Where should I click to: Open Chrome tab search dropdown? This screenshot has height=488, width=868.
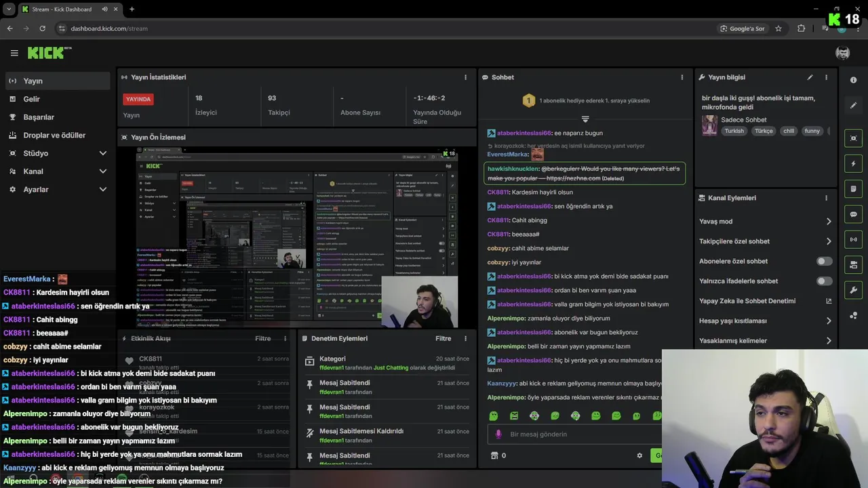(9, 9)
